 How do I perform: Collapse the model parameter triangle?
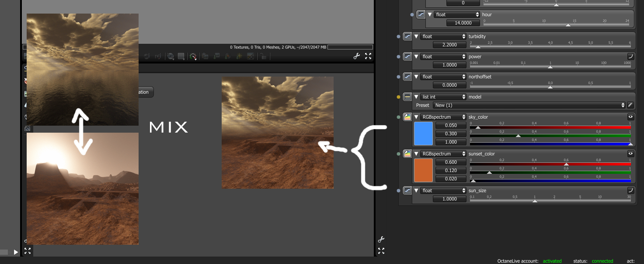point(416,97)
